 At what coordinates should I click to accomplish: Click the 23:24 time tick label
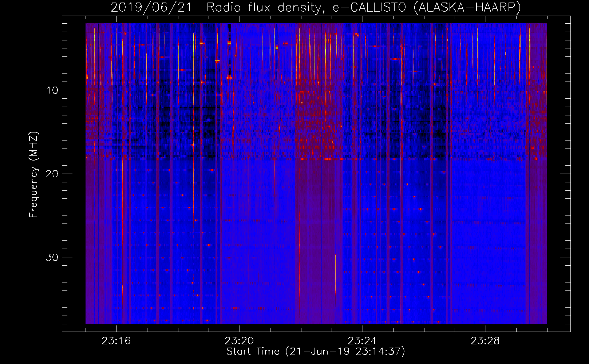[x=362, y=341]
